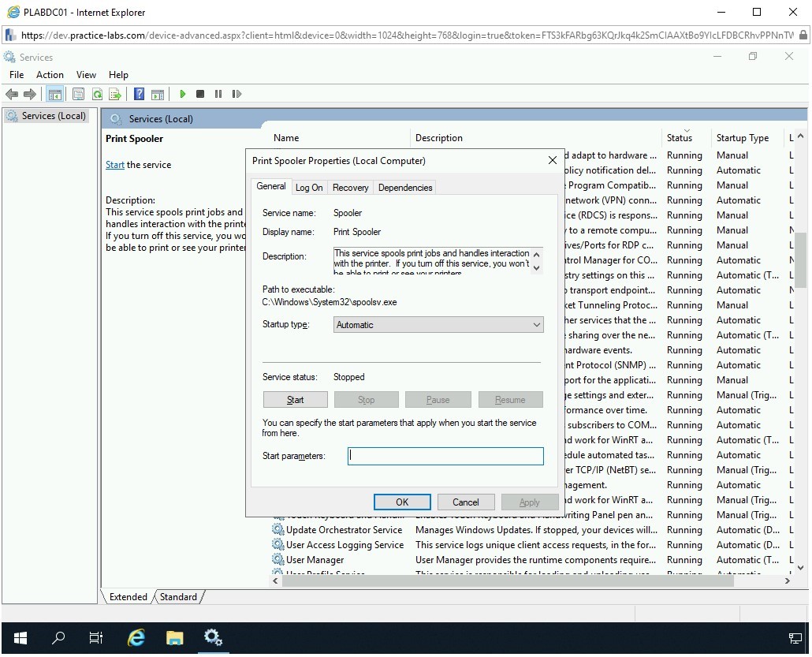This screenshot has width=812, height=657.
Task: Open File Explorer from the taskbar
Action: (174, 638)
